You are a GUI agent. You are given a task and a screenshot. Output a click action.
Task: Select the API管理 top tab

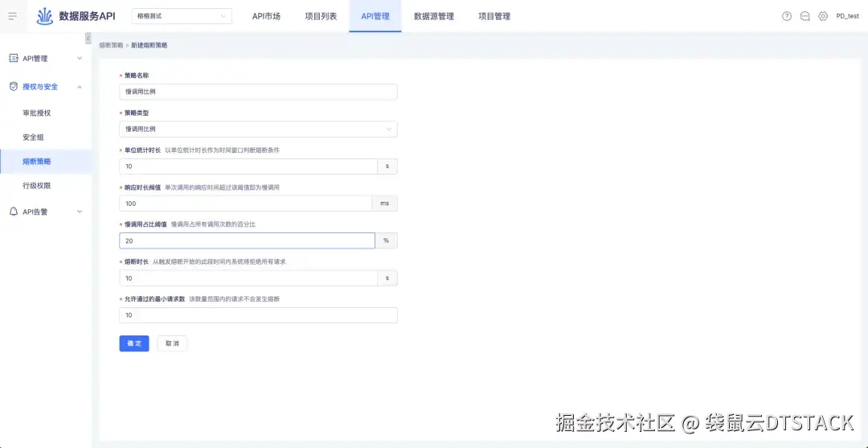[x=375, y=16]
